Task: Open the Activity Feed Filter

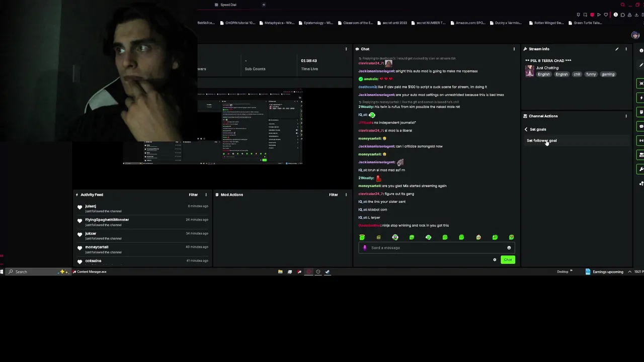Action: (193, 195)
